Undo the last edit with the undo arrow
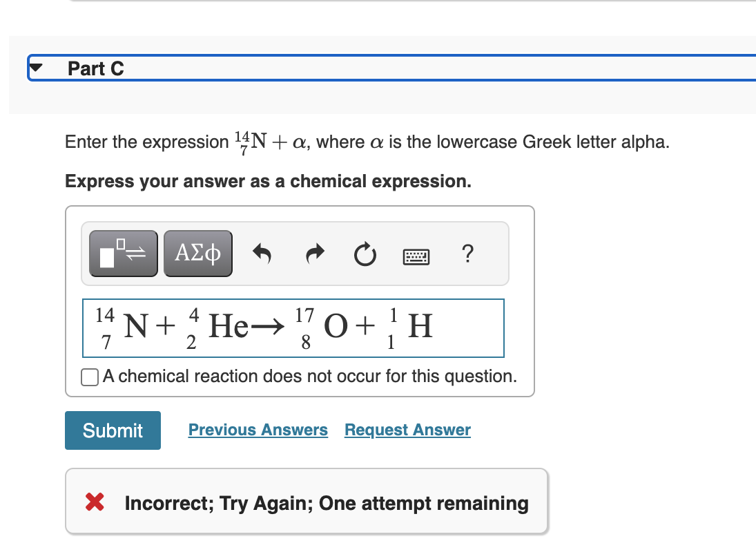The image size is (756, 541). click(x=263, y=253)
